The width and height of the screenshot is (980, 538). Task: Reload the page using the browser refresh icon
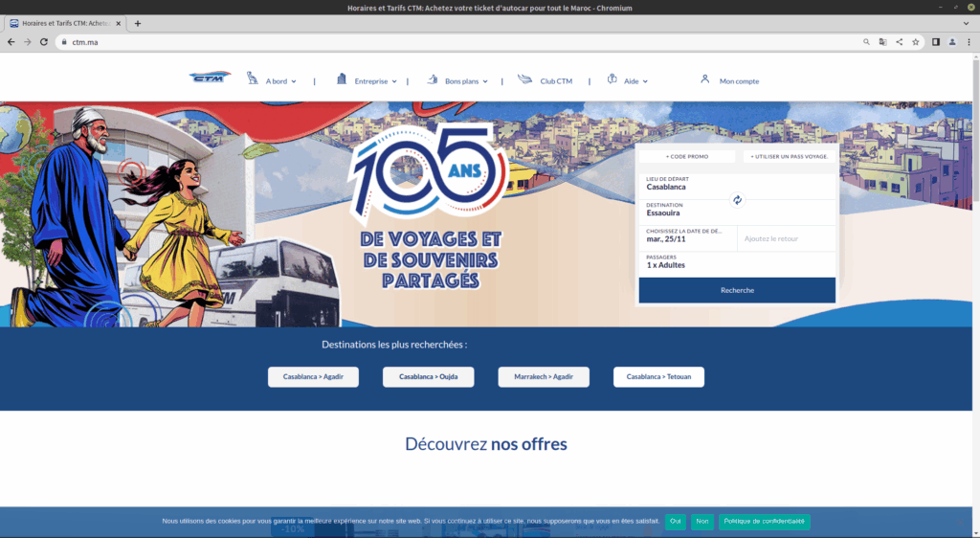(43, 42)
